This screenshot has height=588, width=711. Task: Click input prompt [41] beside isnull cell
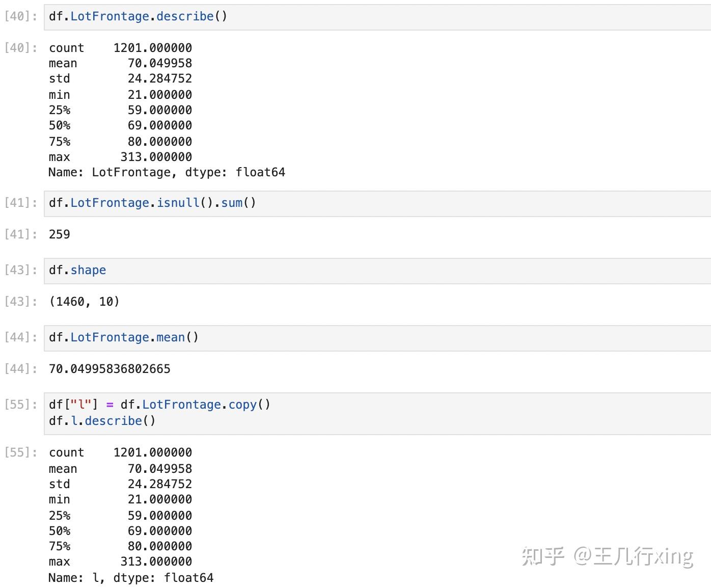pyautogui.click(x=21, y=203)
